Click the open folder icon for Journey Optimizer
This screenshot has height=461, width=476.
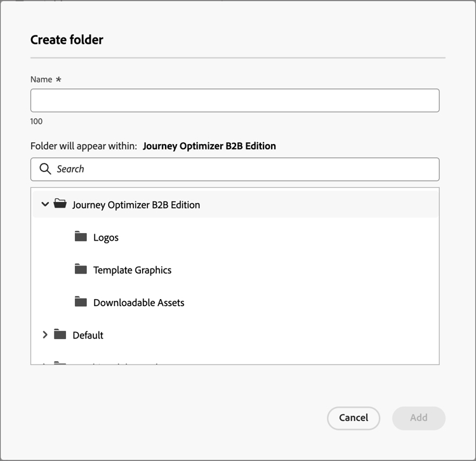tap(60, 203)
